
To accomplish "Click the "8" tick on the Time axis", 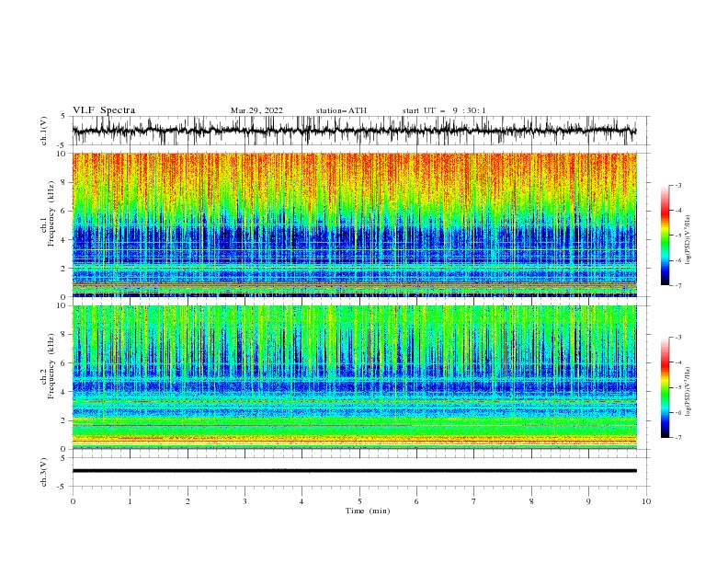I will tap(531, 501).
